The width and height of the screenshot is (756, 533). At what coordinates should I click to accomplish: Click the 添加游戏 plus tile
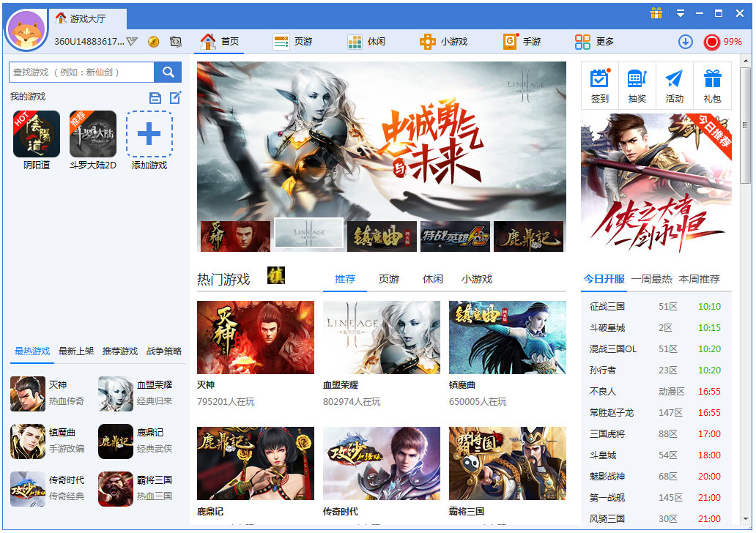(149, 134)
